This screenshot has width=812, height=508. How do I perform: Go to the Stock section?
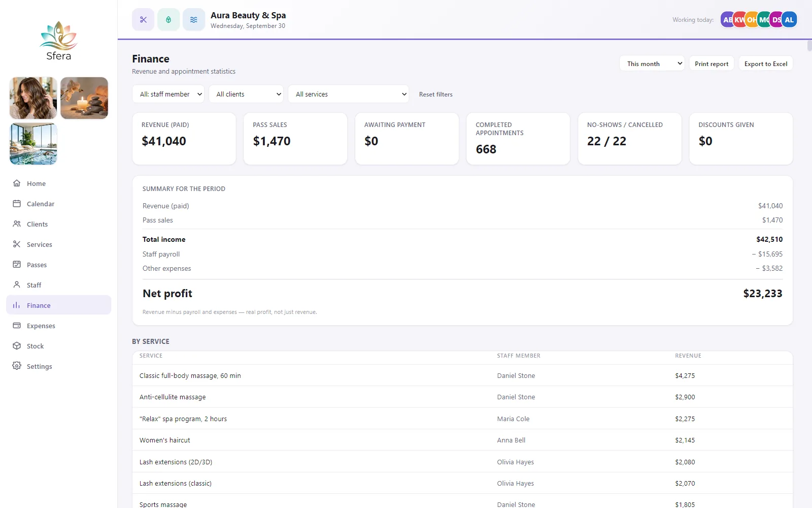pos(59,346)
